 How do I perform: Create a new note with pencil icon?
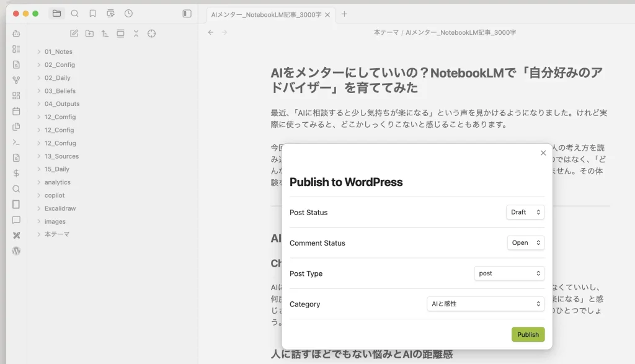coord(74,33)
